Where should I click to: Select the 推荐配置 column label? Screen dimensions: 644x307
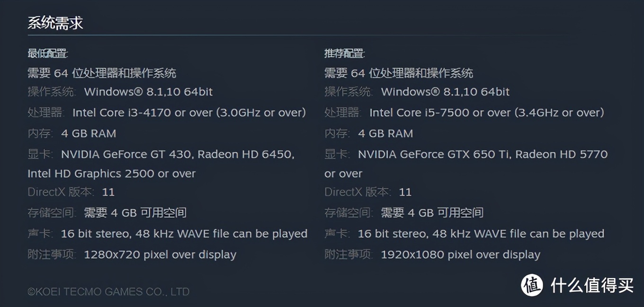(344, 54)
